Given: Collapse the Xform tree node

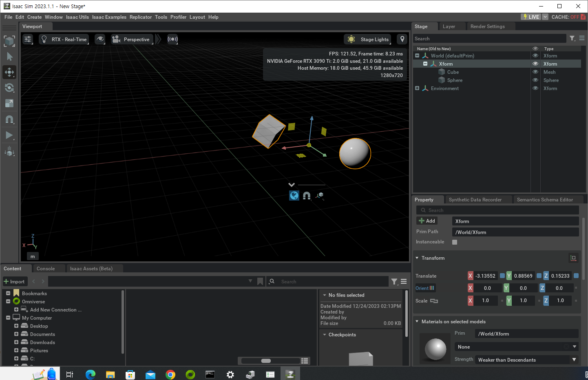Looking at the screenshot, I should (425, 64).
